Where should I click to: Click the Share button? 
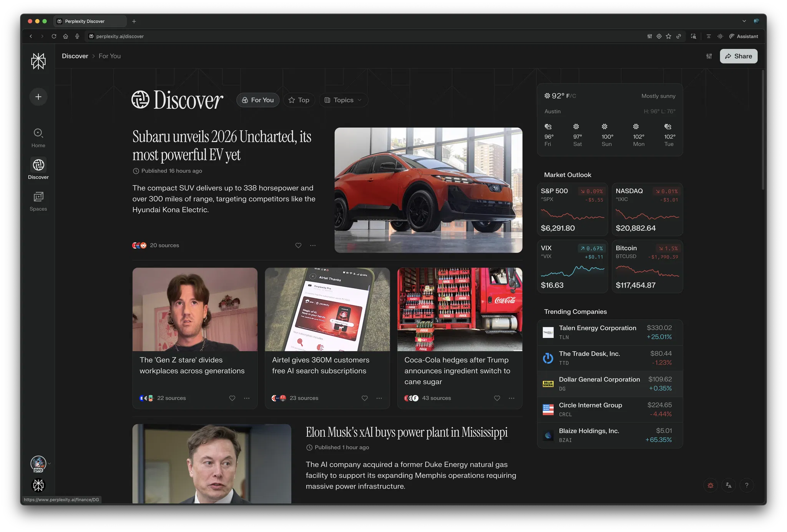(739, 56)
